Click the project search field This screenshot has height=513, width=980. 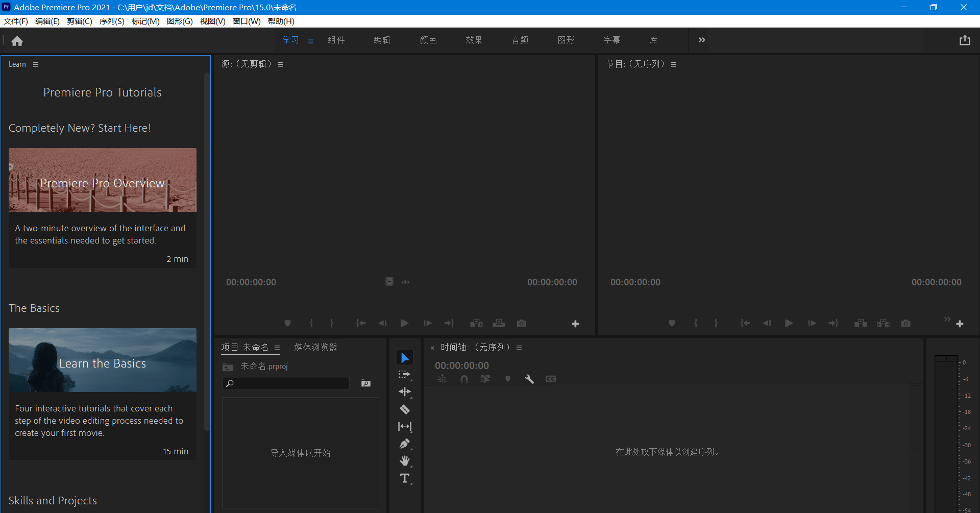tap(286, 383)
